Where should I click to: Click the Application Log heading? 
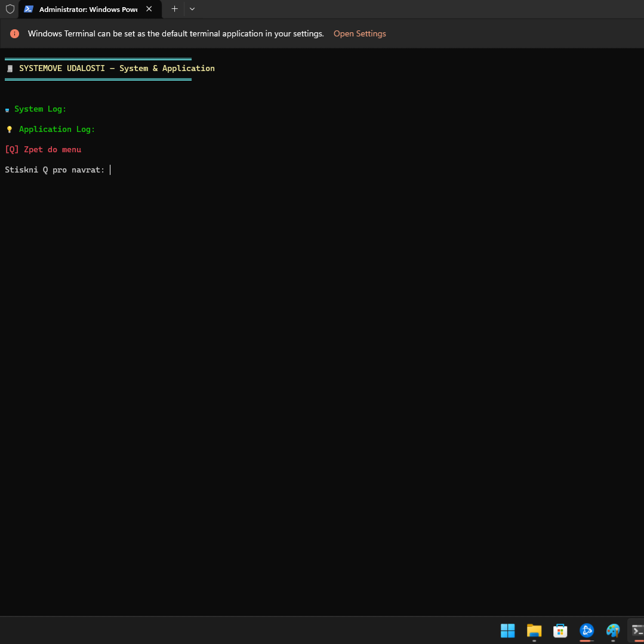click(x=57, y=130)
